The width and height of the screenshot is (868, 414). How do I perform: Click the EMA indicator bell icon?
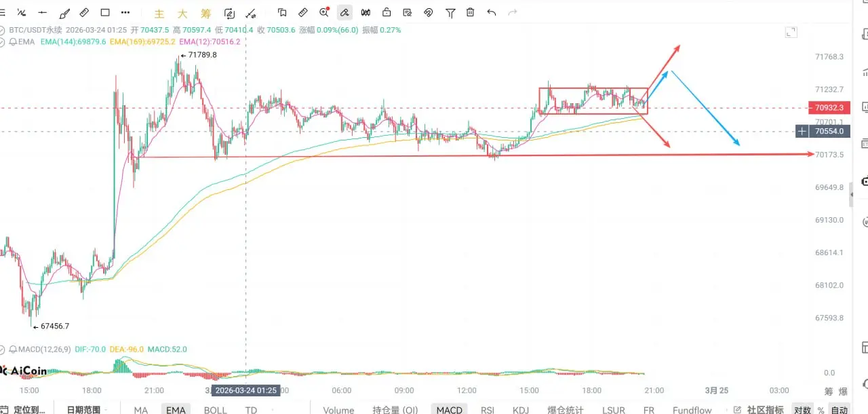[13, 41]
